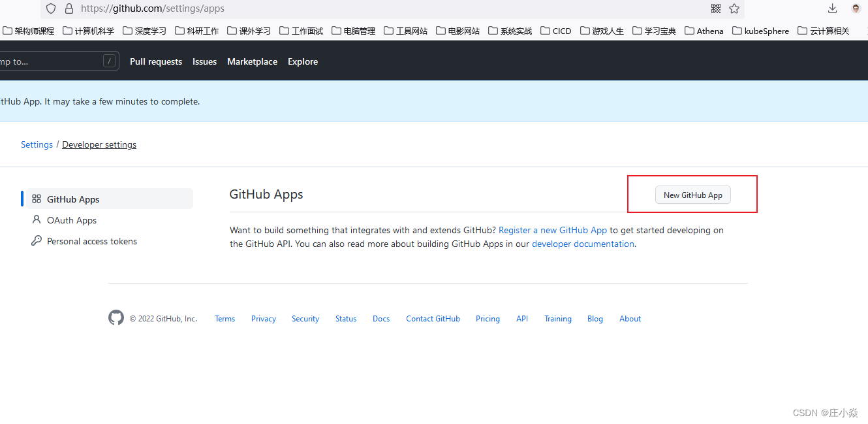Viewport: 868px width, 424px height.
Task: Open the 电影网站 bookmark folder
Action: pyautogui.click(x=457, y=31)
